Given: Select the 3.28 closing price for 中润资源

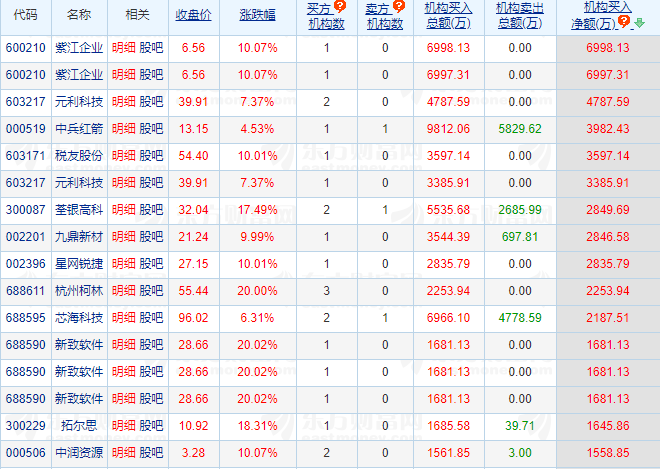Looking at the screenshot, I should (x=193, y=453).
